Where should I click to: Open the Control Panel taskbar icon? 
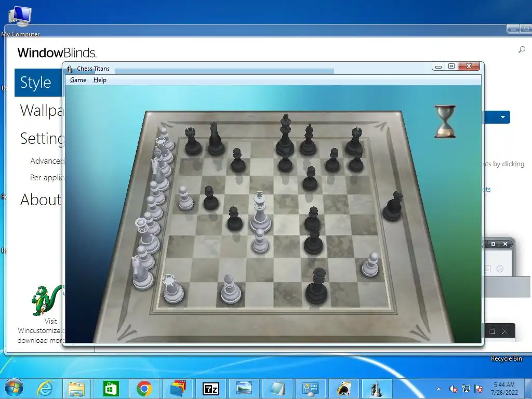(x=311, y=389)
